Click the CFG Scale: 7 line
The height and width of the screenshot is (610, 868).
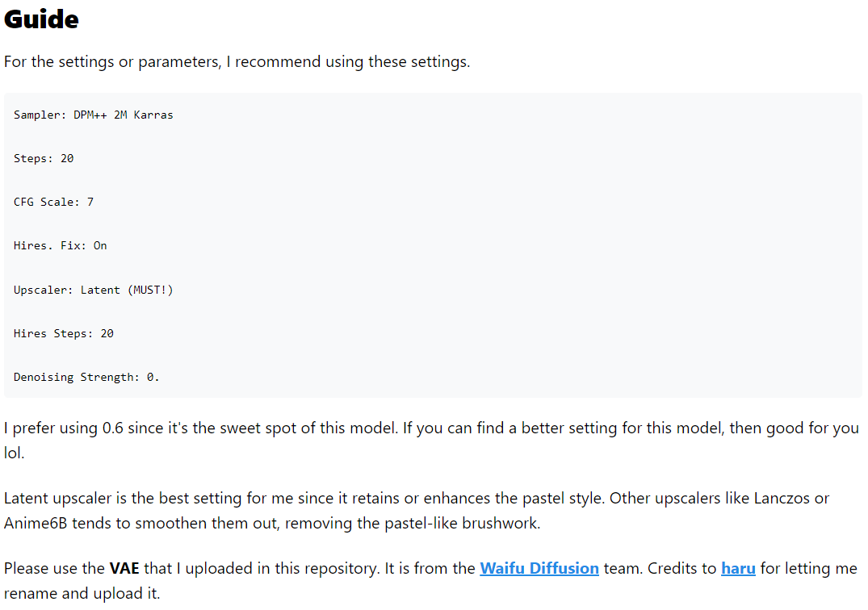53,203
